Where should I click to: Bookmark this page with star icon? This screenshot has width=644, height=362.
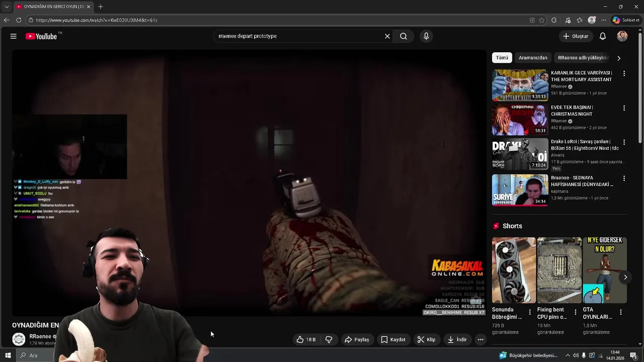pos(542,20)
